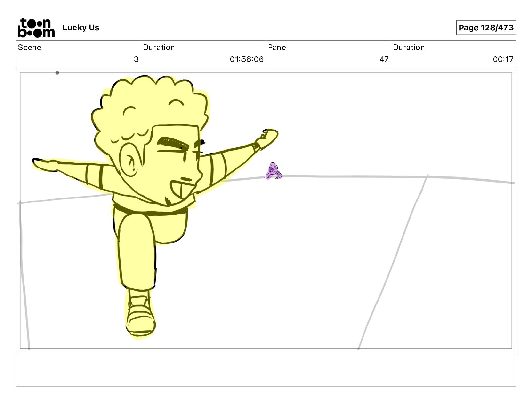The width and height of the screenshot is (532, 411).
Task: Click the 'Page 128/473' page indicator
Action: pyautogui.click(x=486, y=28)
